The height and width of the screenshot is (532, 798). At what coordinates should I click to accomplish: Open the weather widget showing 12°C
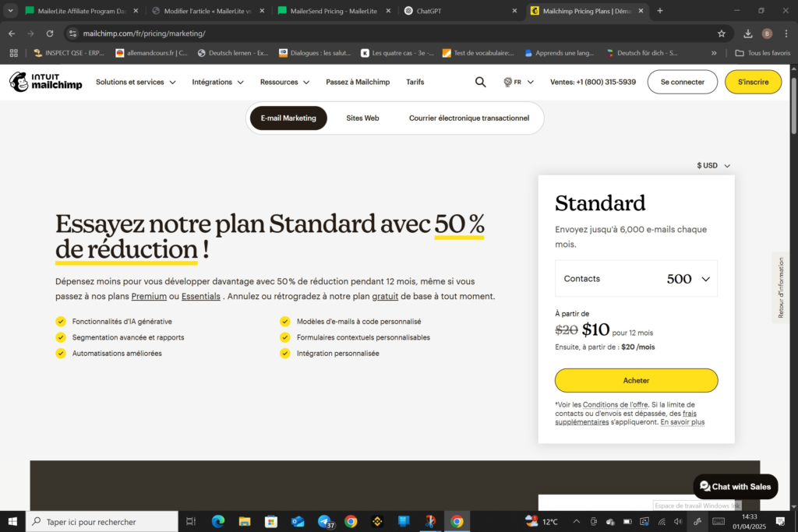tap(542, 521)
